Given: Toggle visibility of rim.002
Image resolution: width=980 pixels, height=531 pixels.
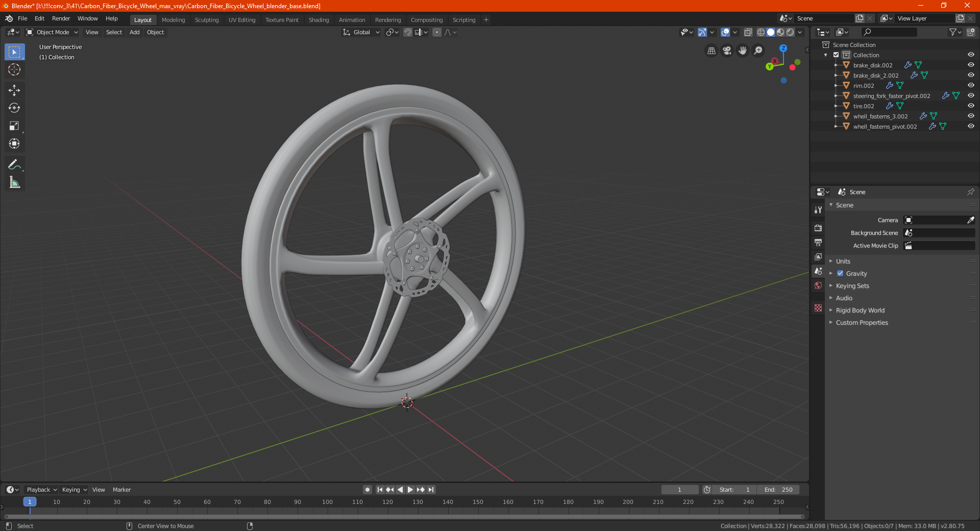Looking at the screenshot, I should pos(971,85).
